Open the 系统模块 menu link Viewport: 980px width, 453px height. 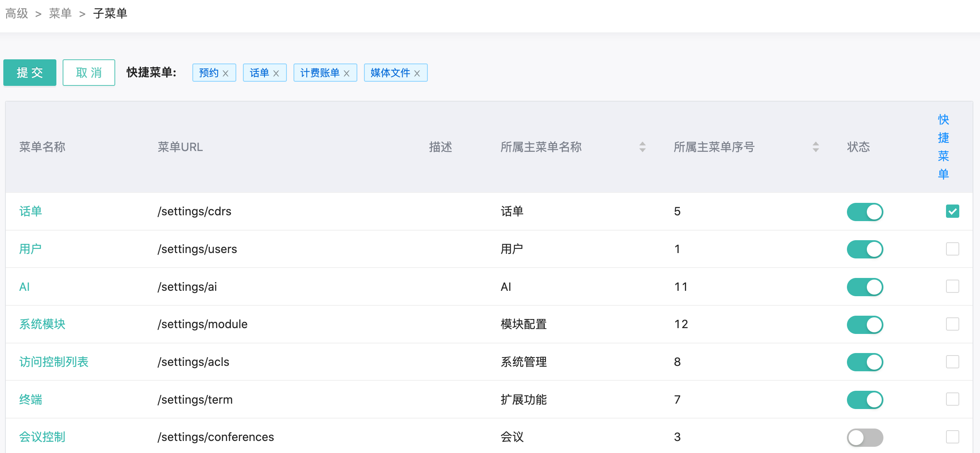pos(42,324)
